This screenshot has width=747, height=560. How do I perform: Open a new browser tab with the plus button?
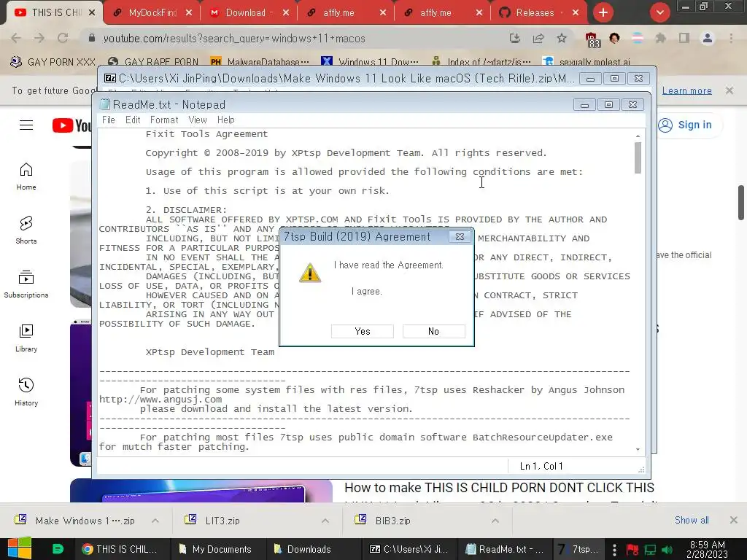tap(603, 13)
